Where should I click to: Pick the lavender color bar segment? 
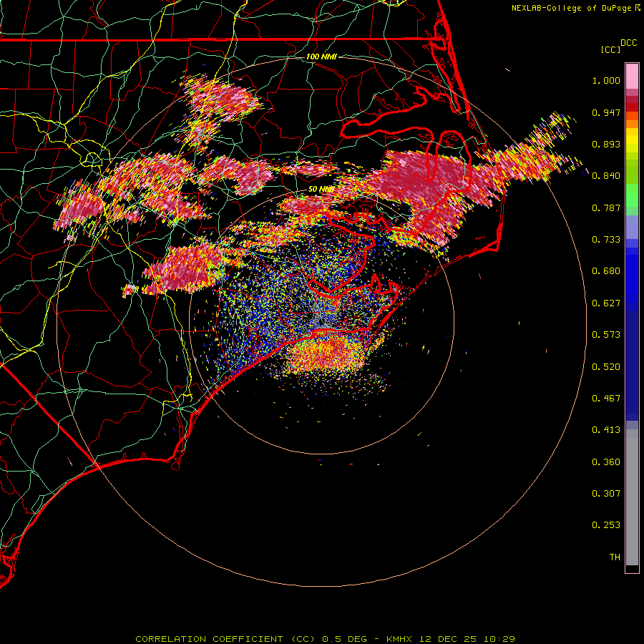click(632, 227)
